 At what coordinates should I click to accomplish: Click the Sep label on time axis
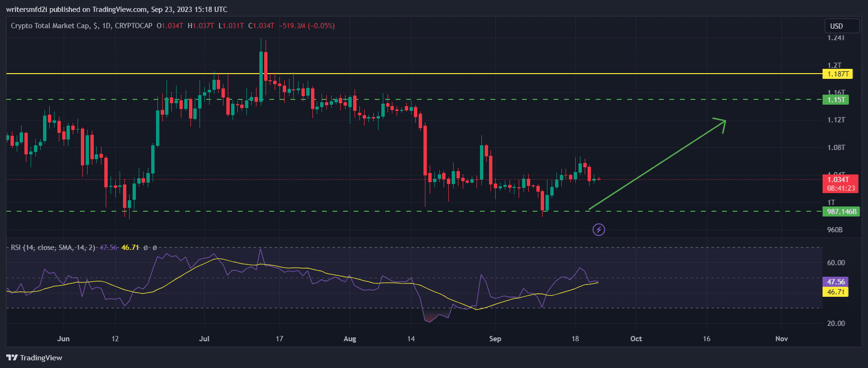coord(495,339)
